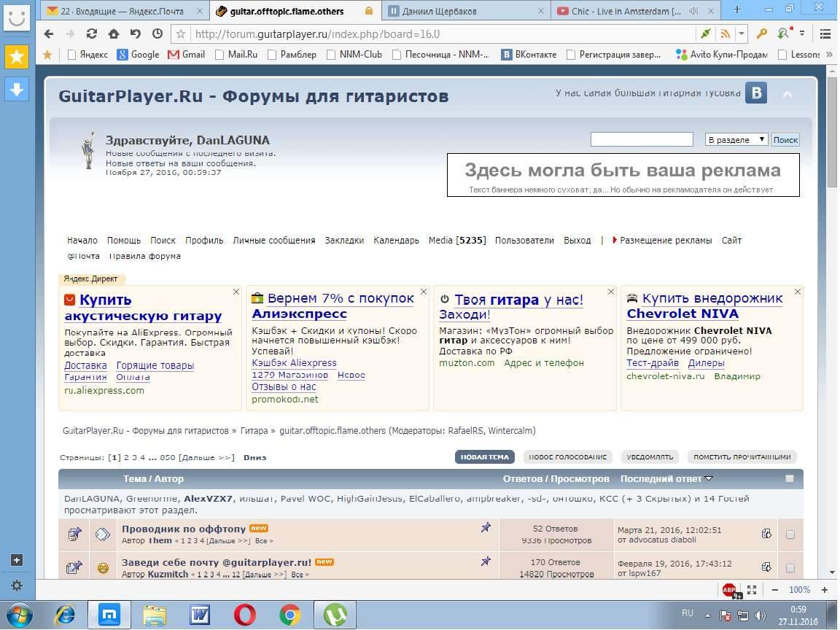Toggle fullscreen mode icon in status bar
The width and height of the screenshot is (840, 630).
pos(752,590)
